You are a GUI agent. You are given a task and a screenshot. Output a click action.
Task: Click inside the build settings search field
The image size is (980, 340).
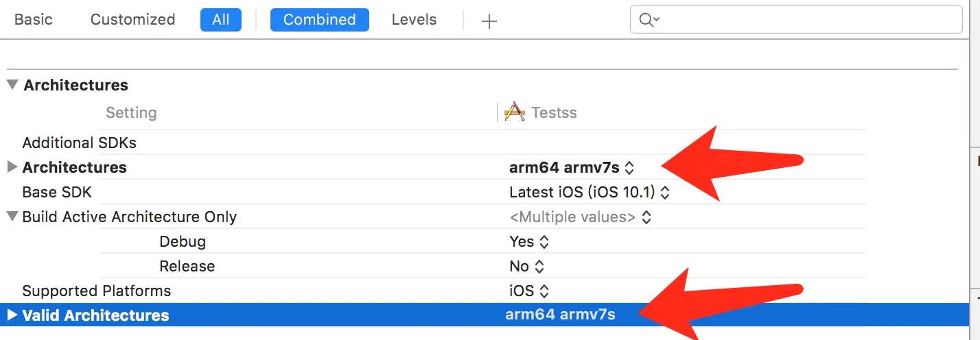pos(810,20)
